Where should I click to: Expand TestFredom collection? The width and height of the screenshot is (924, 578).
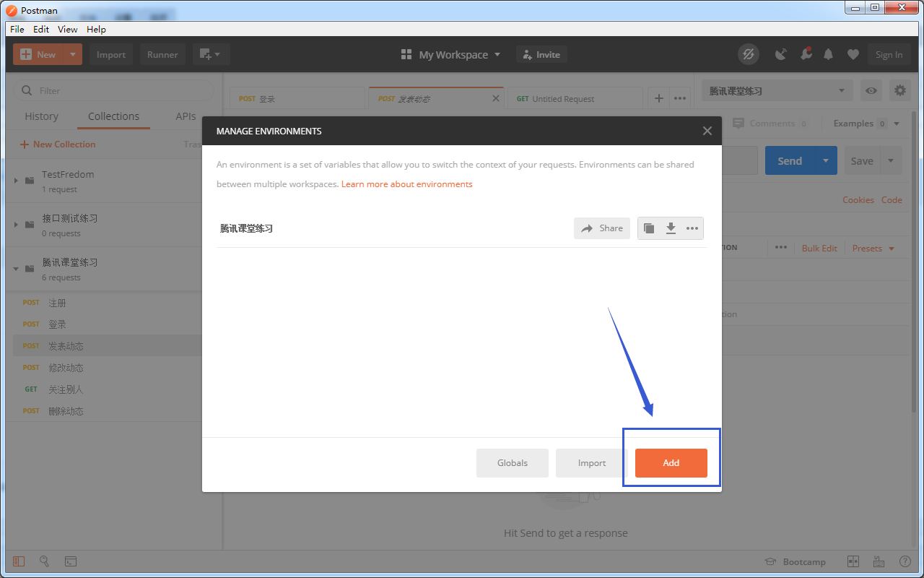tap(17, 180)
